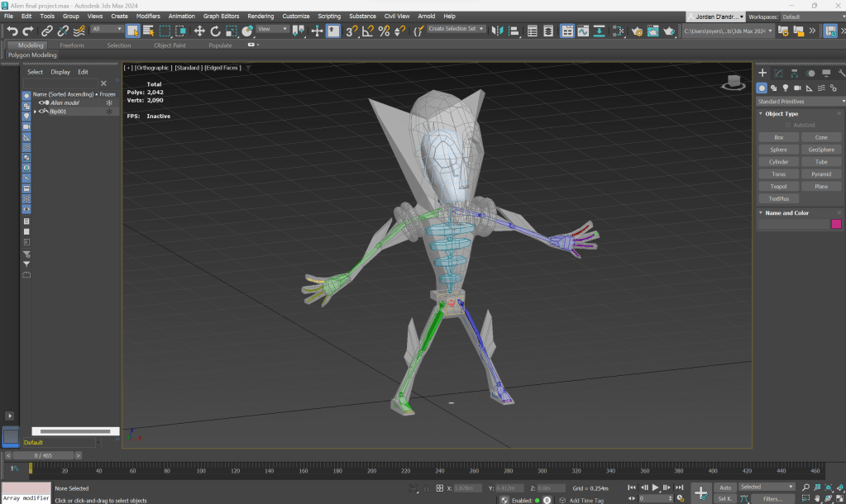Screen dimensions: 846x504
Task: Select the Move transform tool
Action: click(199, 31)
